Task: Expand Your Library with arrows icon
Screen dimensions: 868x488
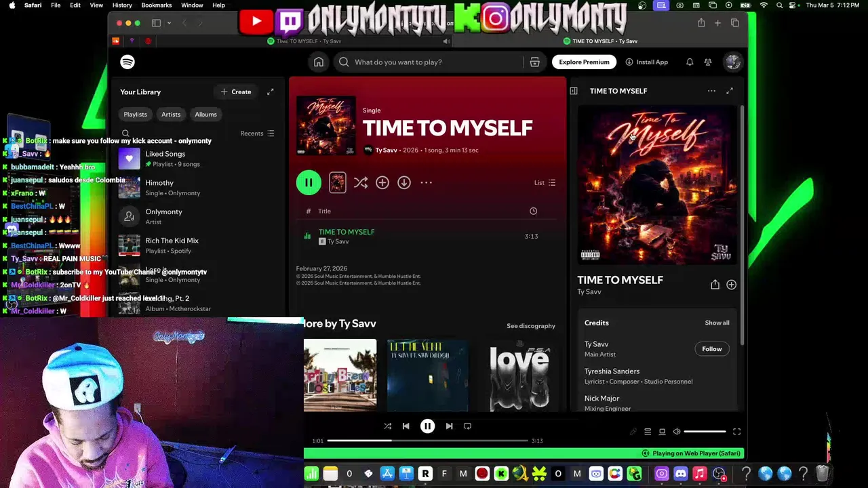Action: [x=270, y=91]
